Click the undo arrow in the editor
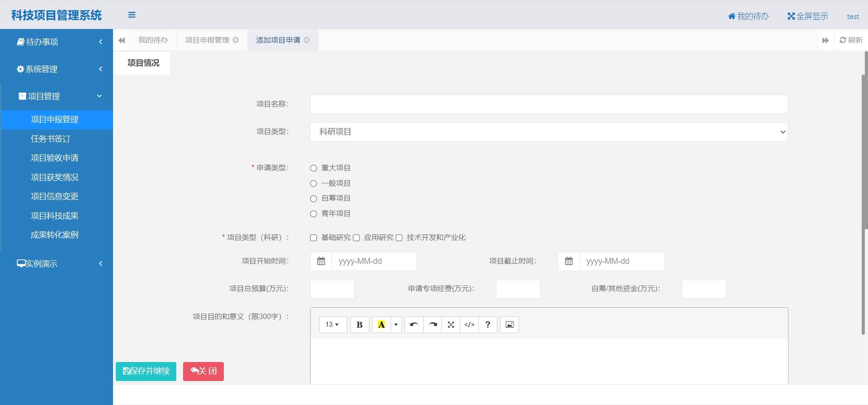Image resolution: width=868 pixels, height=405 pixels. 414,324
